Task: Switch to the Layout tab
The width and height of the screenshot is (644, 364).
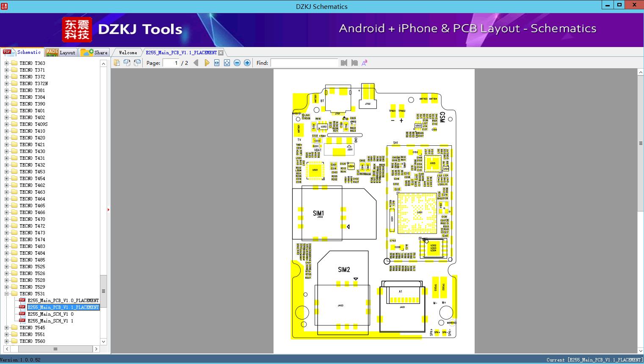Action: click(x=61, y=53)
